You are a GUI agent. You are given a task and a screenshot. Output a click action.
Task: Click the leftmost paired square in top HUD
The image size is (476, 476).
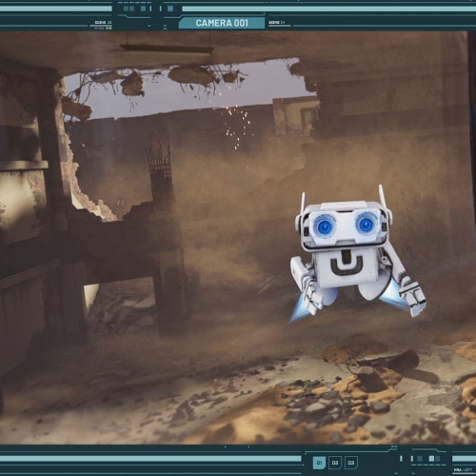[x=126, y=9]
